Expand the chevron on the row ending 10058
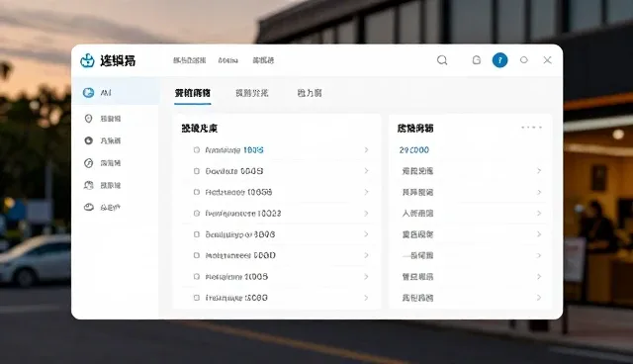Screen dimensions: 633x364 [366, 192]
